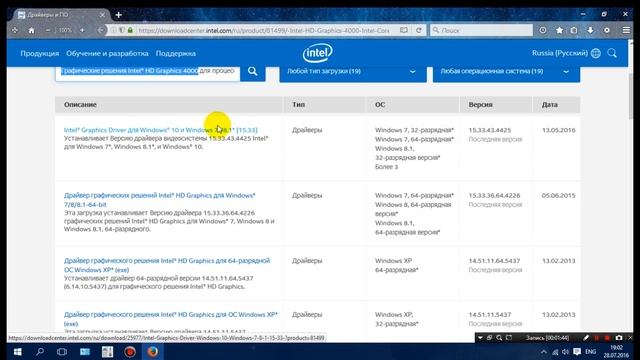Open the Продукция menu

(40, 53)
